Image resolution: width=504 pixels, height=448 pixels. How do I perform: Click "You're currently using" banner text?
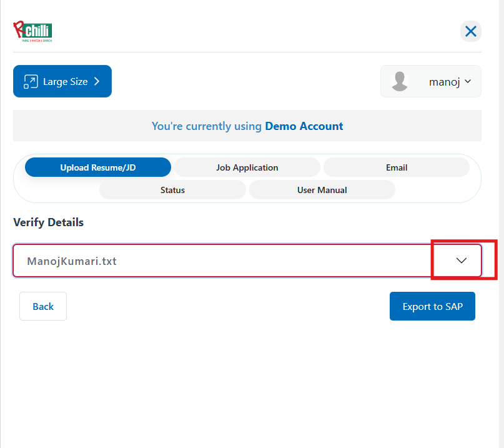tap(207, 126)
